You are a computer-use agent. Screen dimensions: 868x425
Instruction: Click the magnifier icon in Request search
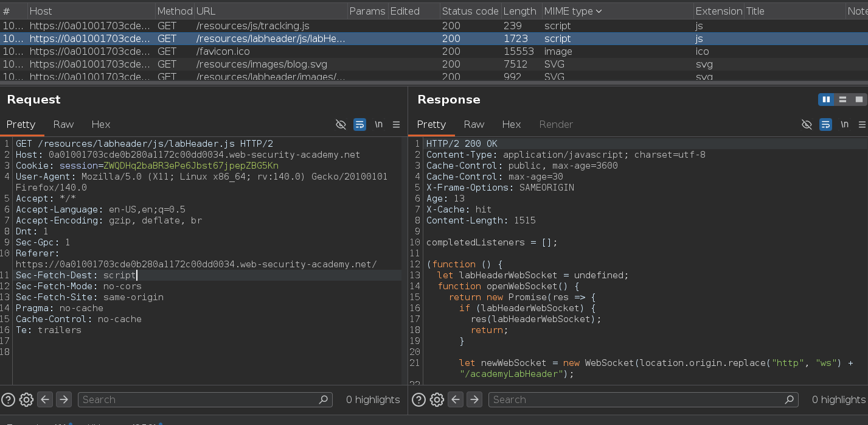(324, 399)
